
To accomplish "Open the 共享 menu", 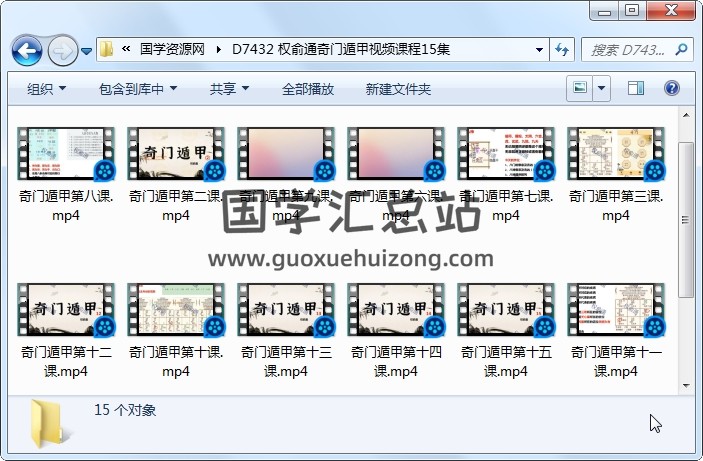I will pyautogui.click(x=229, y=89).
